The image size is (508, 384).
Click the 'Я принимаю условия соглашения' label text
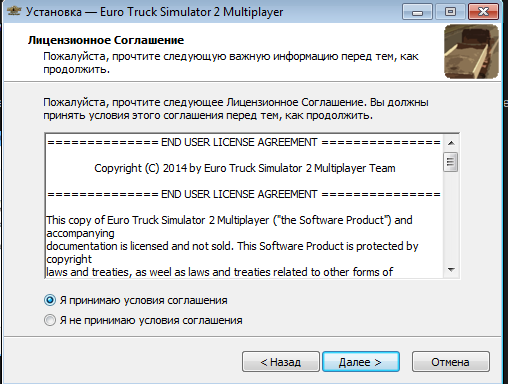pos(144,300)
